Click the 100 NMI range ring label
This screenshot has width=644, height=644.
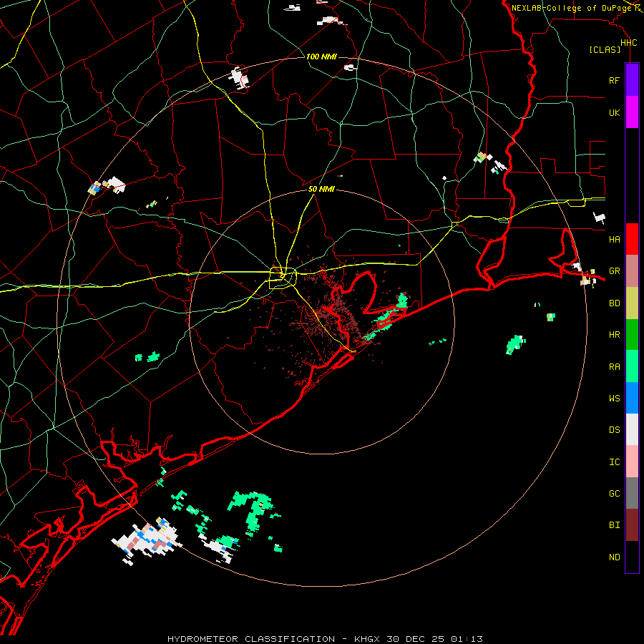coord(321,57)
